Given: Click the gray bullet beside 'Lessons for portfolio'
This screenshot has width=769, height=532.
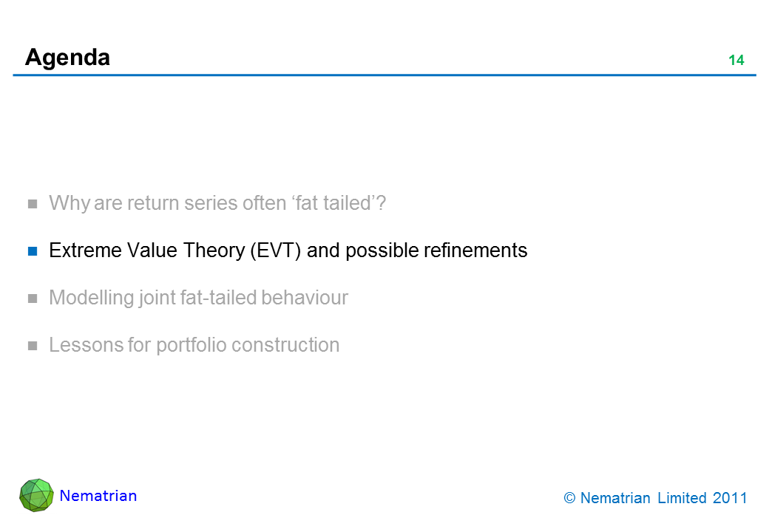Looking at the screenshot, I should click(33, 346).
